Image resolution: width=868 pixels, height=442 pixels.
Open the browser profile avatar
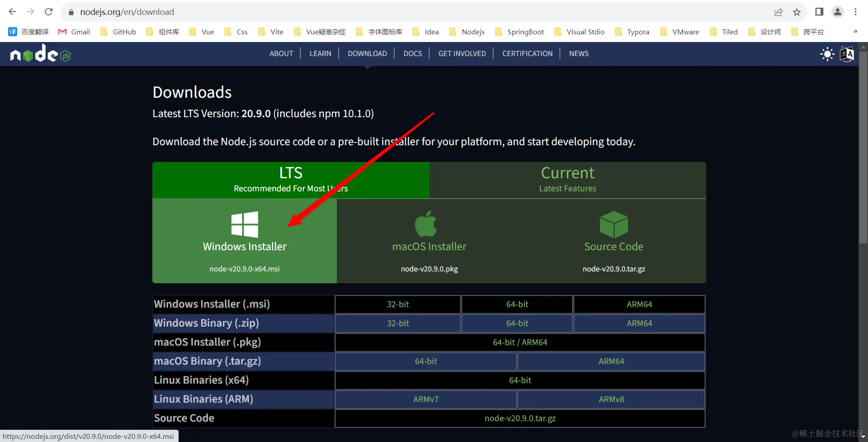point(838,12)
